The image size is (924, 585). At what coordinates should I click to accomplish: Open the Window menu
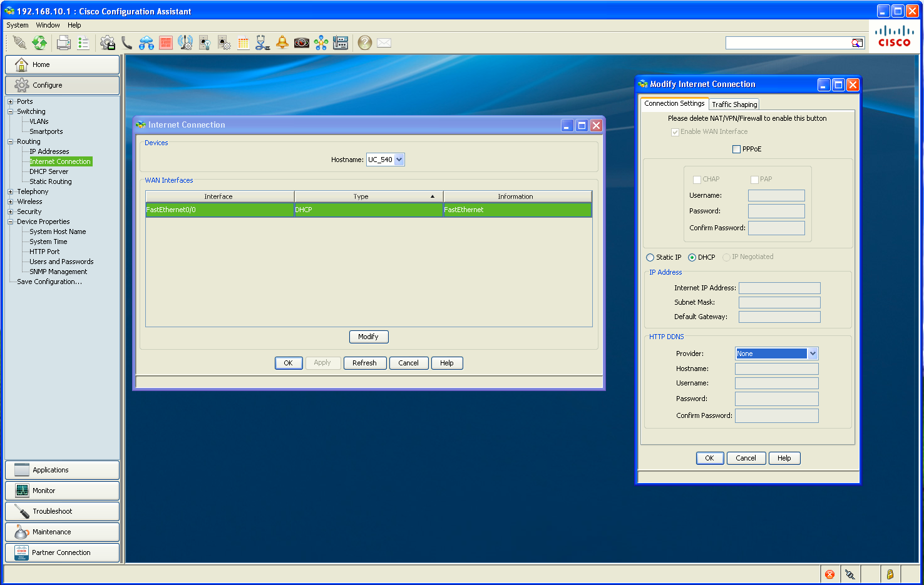point(48,25)
